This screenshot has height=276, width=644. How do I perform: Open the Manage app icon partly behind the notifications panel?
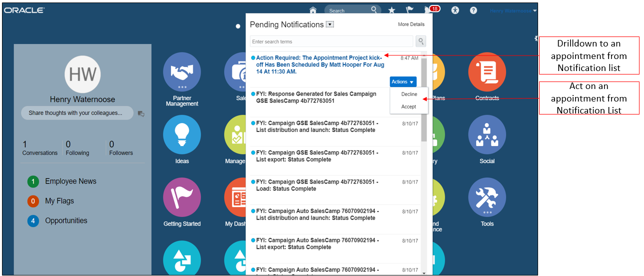tap(235, 134)
